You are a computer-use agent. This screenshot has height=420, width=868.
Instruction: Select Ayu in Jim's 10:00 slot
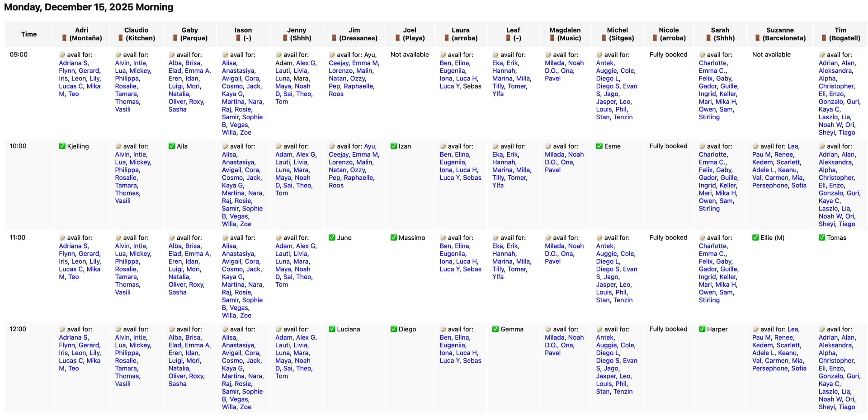point(369,146)
